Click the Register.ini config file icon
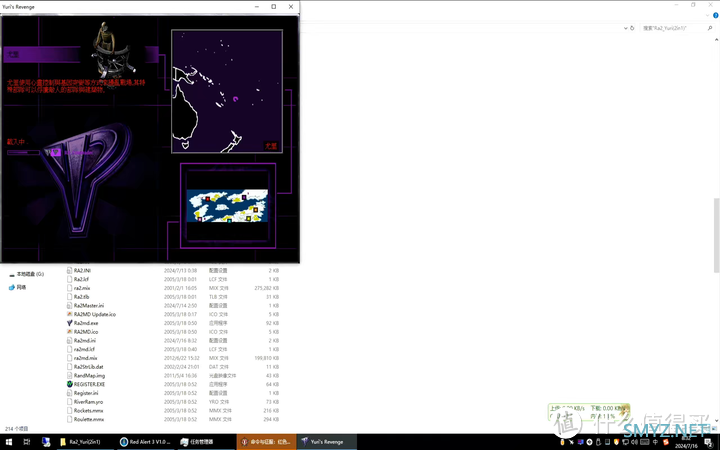 pyautogui.click(x=70, y=393)
